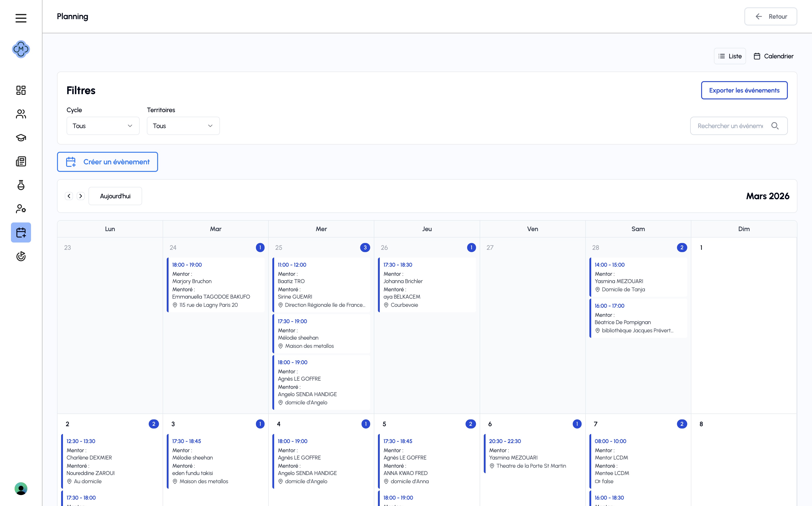Click the Lun column header
Image resolution: width=812 pixels, height=506 pixels.
coord(110,229)
